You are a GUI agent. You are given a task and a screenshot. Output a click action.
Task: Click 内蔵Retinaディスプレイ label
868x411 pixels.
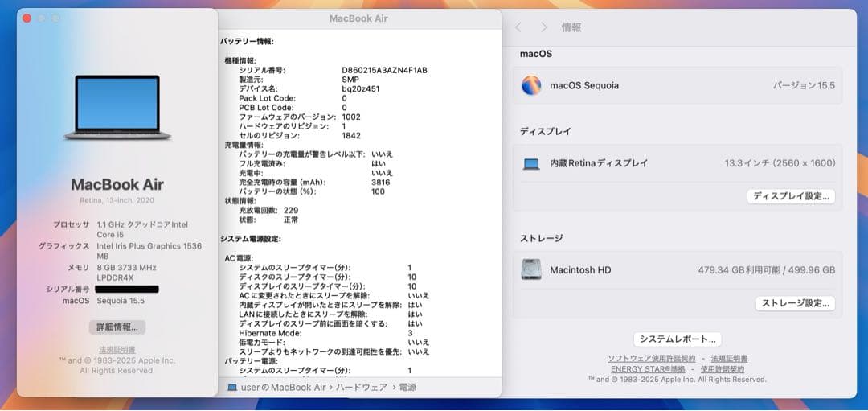[x=599, y=163]
